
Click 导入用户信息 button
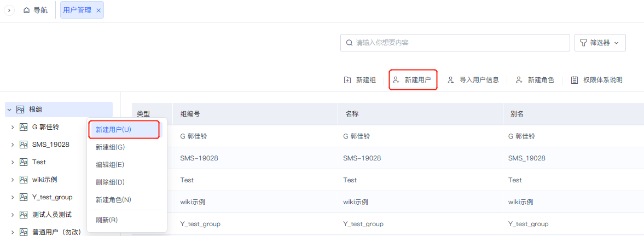tap(473, 80)
